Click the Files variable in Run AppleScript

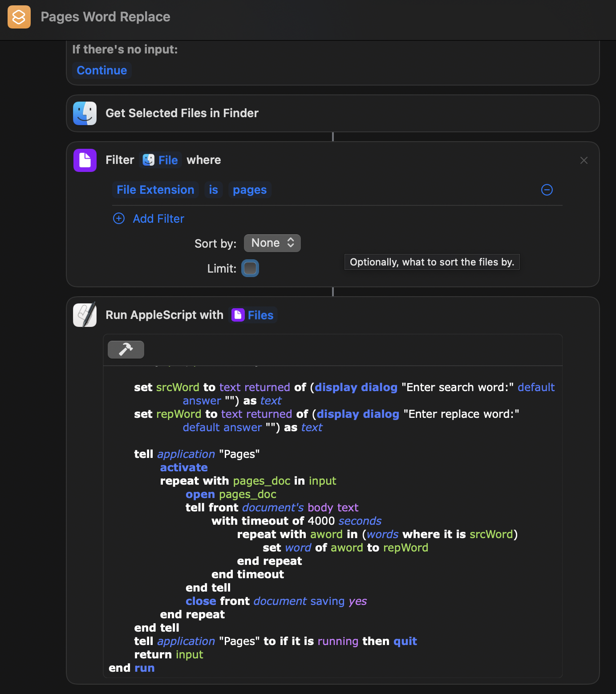point(253,315)
